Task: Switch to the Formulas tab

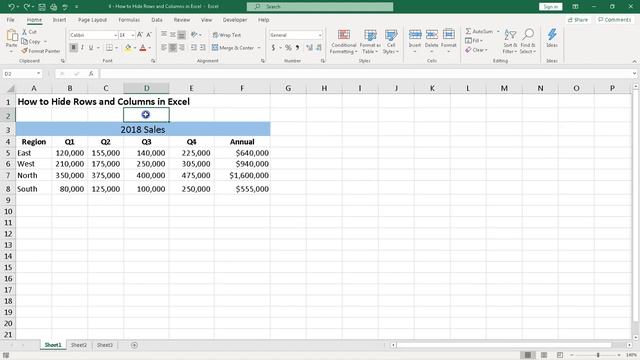Action: pyautogui.click(x=129, y=20)
